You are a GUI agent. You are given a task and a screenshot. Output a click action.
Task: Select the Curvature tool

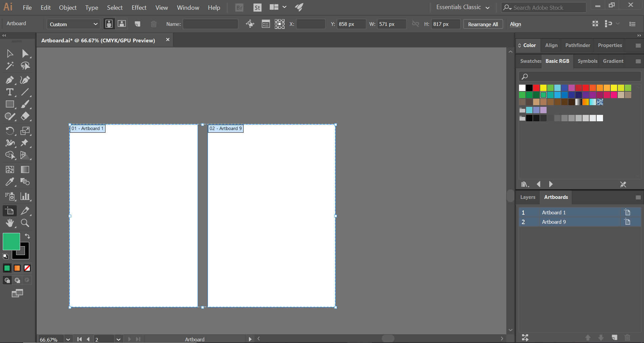pyautogui.click(x=25, y=80)
